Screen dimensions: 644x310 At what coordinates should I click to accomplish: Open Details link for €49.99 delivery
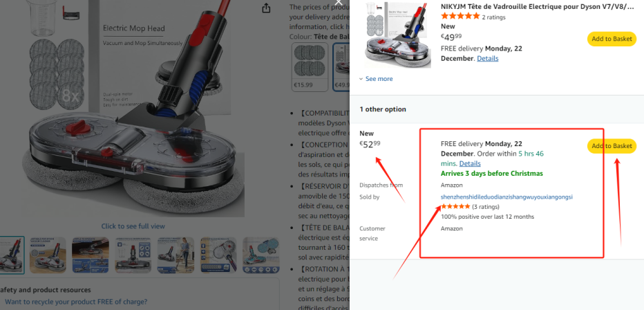tap(488, 58)
